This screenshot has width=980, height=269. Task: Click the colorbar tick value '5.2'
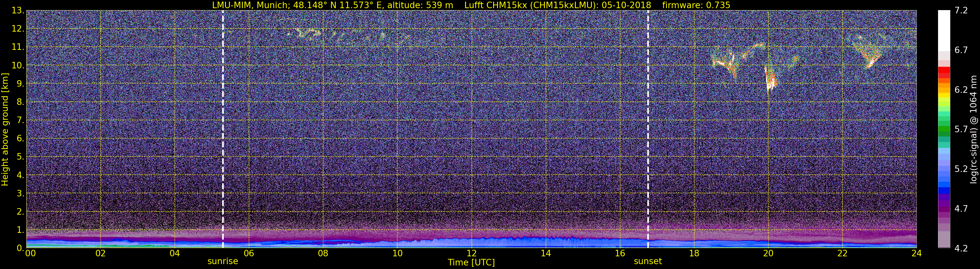click(961, 169)
